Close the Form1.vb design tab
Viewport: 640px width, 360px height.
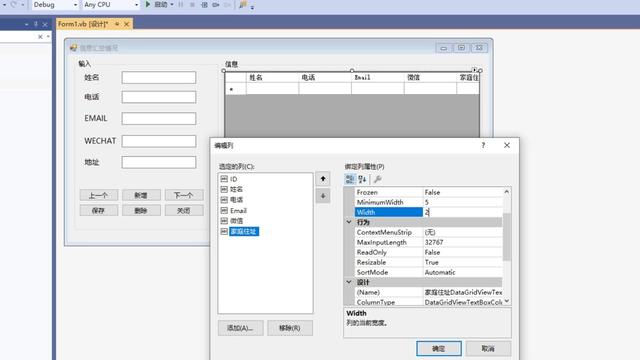click(127, 24)
